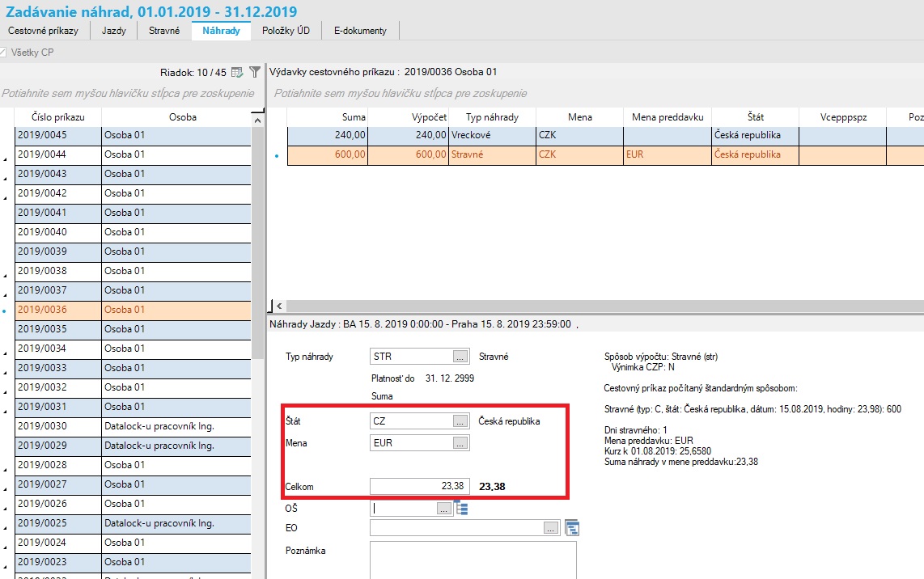The image size is (924, 579).
Task: Toggle the Všetky CP checkbox
Action: tap(3, 53)
